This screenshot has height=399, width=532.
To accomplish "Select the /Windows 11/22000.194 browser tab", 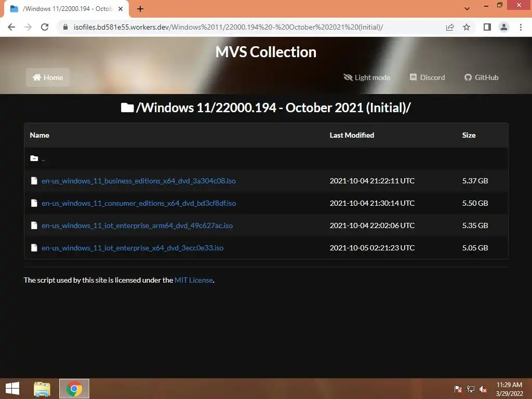I will pyautogui.click(x=66, y=9).
